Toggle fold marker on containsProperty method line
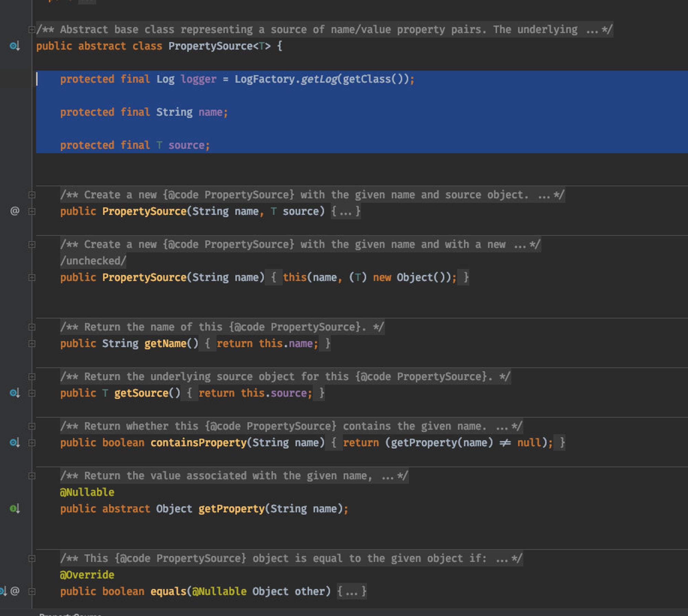 click(x=32, y=442)
